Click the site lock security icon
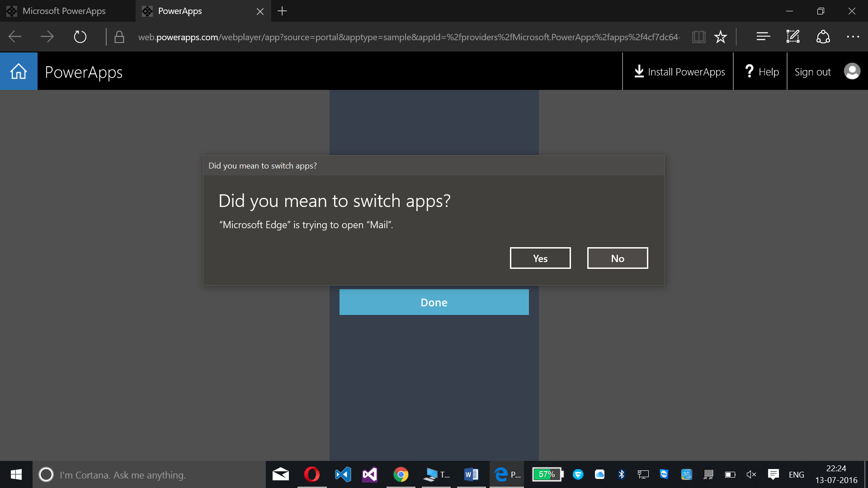Screen dimensions: 868x488 click(x=119, y=37)
